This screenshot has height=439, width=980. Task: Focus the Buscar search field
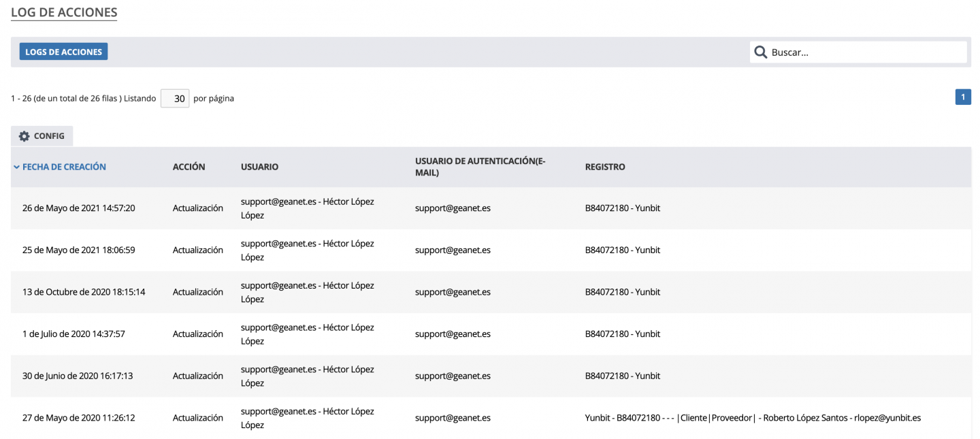(x=865, y=52)
